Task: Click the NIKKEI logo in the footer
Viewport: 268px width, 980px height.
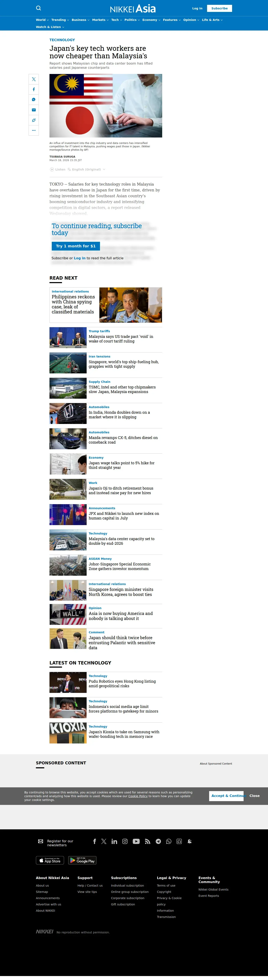Action: (x=44, y=931)
